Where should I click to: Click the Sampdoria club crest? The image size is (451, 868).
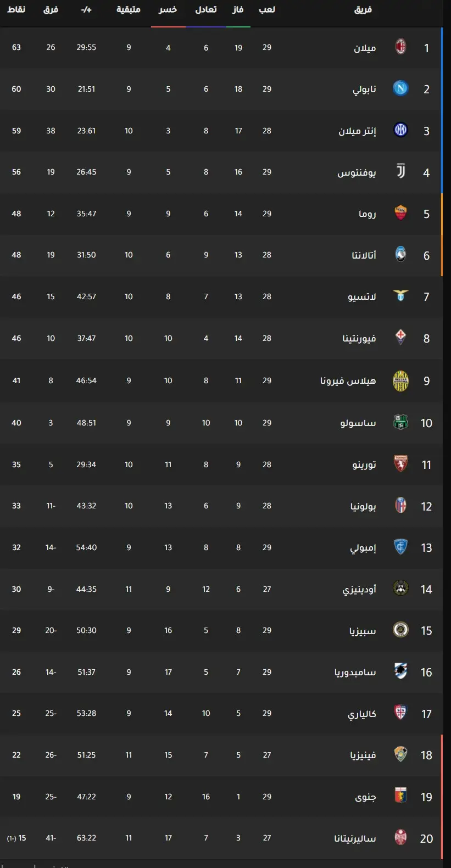[401, 671]
